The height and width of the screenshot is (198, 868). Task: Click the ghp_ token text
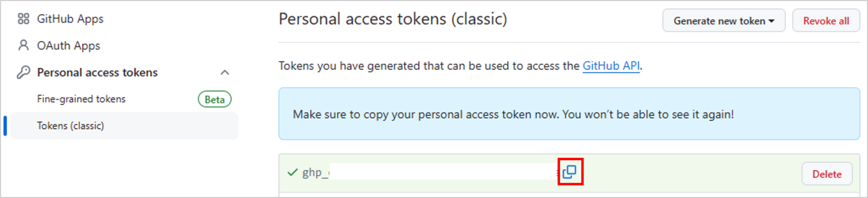[315, 173]
